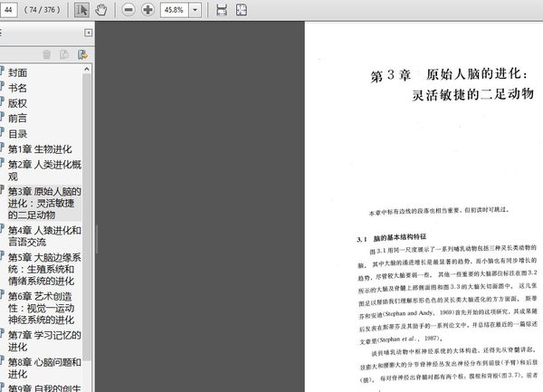The image size is (543, 392).
Task: Click the fit-one-full-page icon
Action: pos(242,10)
